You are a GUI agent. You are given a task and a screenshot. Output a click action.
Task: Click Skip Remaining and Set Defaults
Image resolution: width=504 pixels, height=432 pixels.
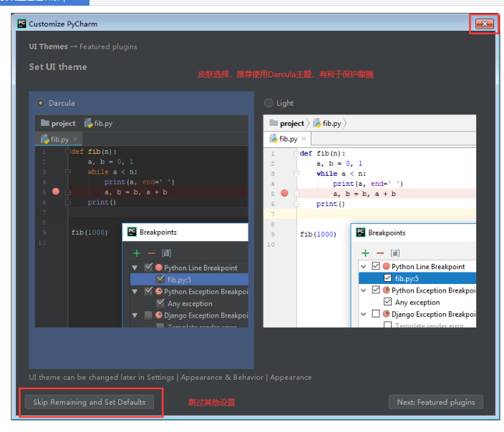coord(89,402)
